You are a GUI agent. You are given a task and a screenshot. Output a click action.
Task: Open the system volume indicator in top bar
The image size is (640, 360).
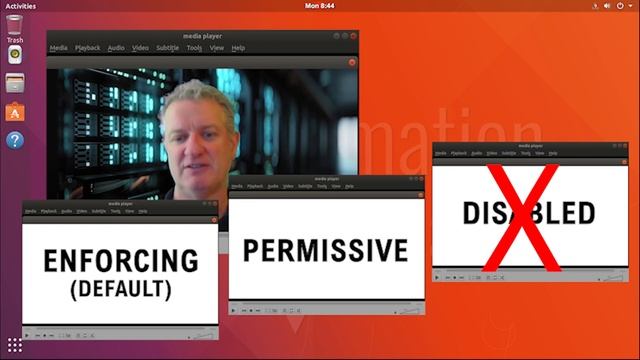(607, 6)
